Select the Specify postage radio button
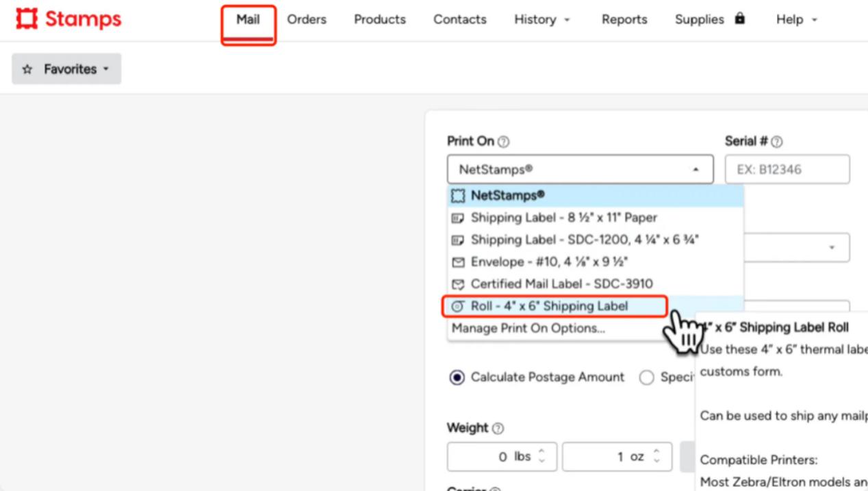868x491 pixels. pos(646,377)
